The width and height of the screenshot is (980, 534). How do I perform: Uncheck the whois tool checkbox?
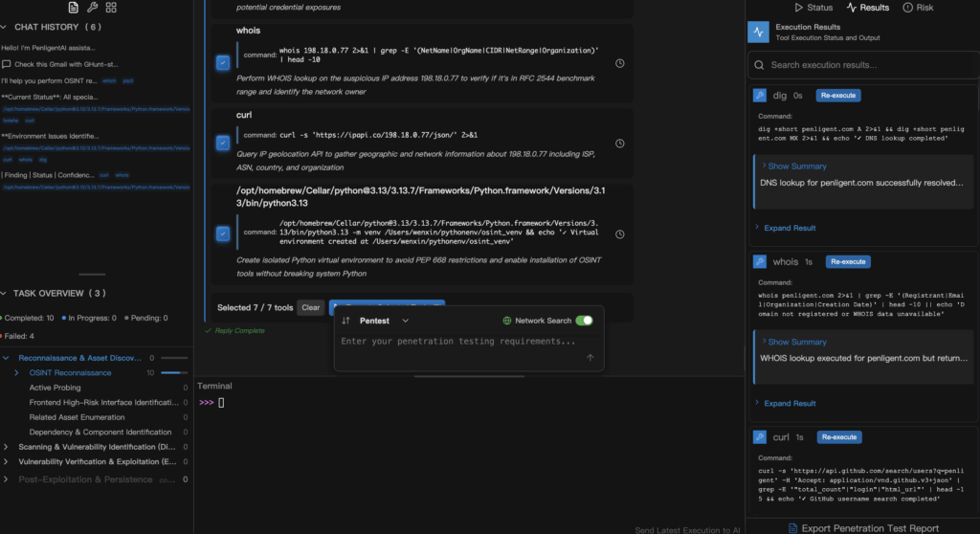(222, 63)
